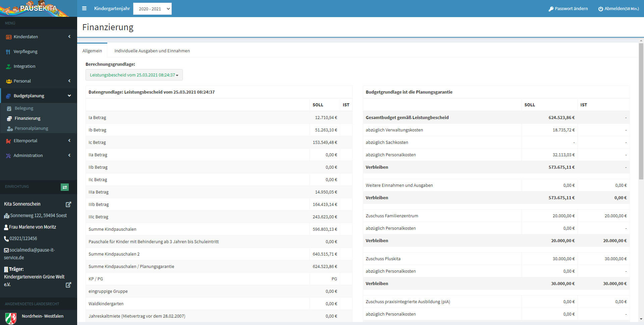Select the Allgemein tab
This screenshot has height=325, width=644.
pos(92,51)
